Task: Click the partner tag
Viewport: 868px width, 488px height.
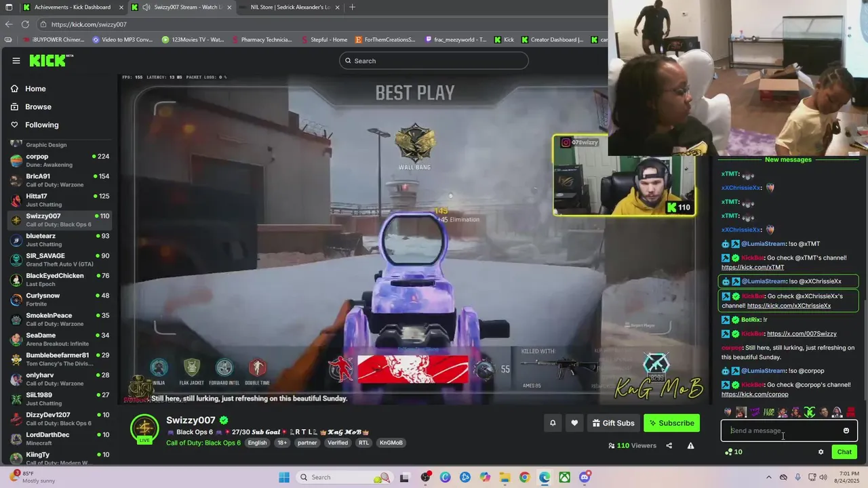Action: point(307,443)
